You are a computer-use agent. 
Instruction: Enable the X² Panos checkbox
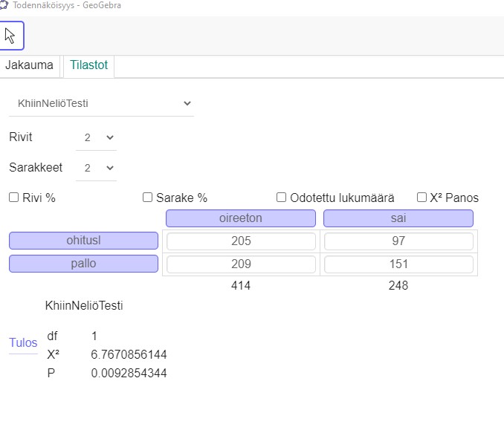[422, 198]
